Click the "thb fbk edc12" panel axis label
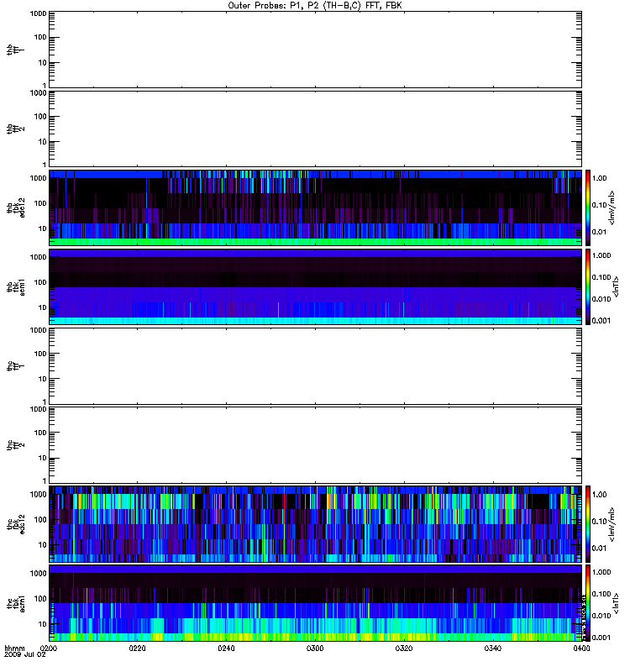 click(15, 207)
